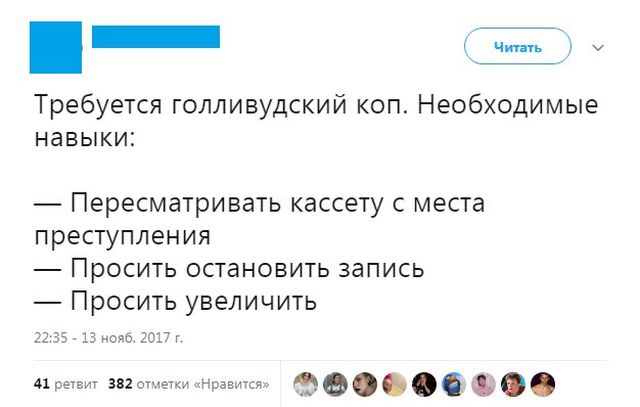Click the fourth liker avatar with pink hat

click(395, 382)
